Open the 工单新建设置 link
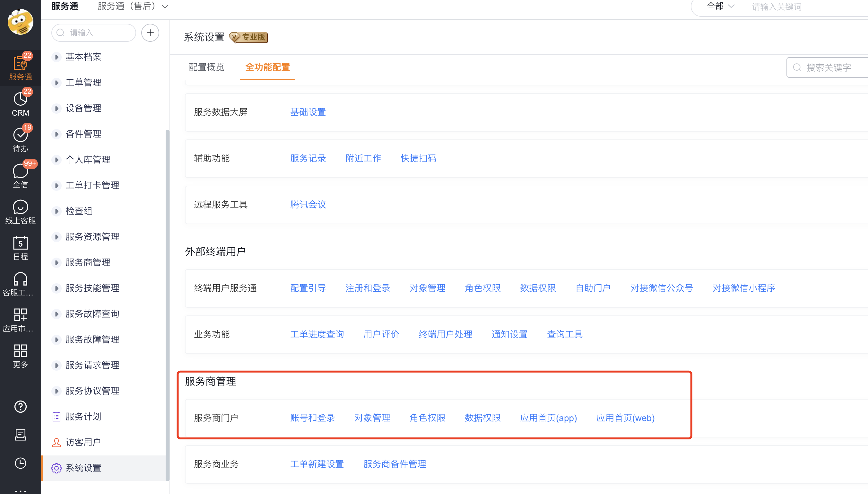This screenshot has width=868, height=494. (x=317, y=464)
